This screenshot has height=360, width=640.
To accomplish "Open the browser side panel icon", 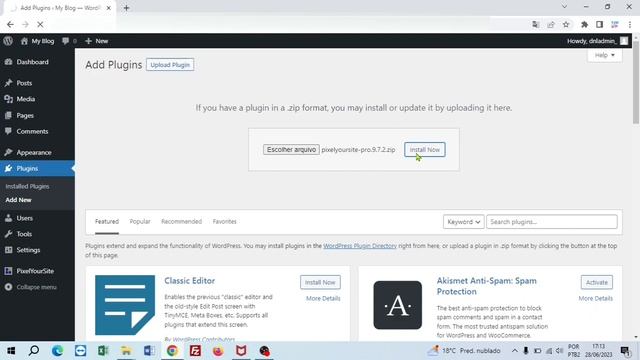I will pos(599,24).
